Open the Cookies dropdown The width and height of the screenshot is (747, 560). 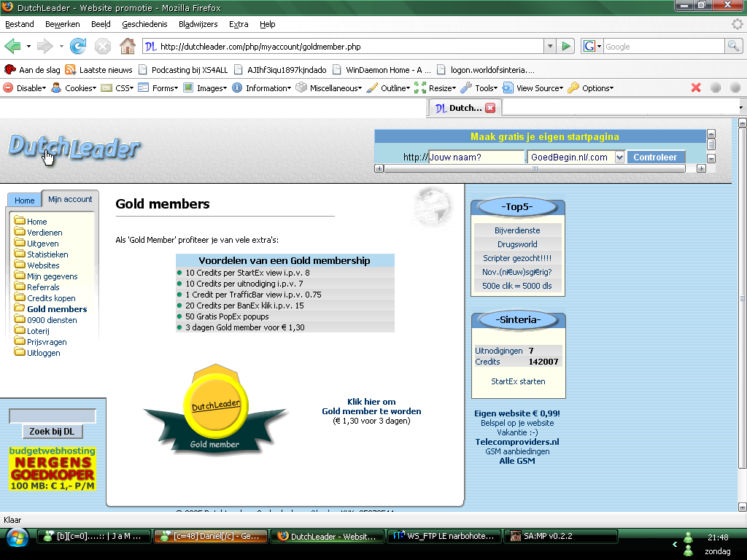coord(74,88)
